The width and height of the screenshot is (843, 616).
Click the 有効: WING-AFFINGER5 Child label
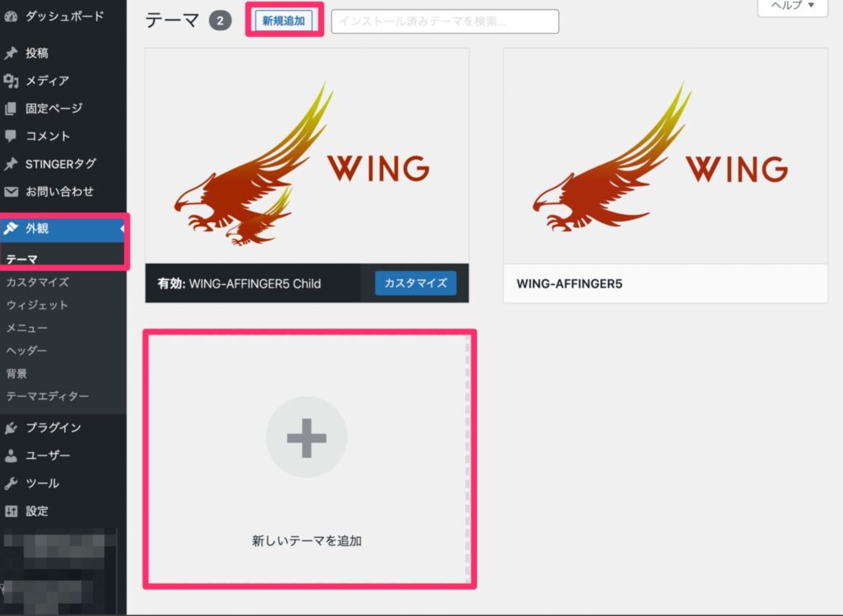point(240,283)
